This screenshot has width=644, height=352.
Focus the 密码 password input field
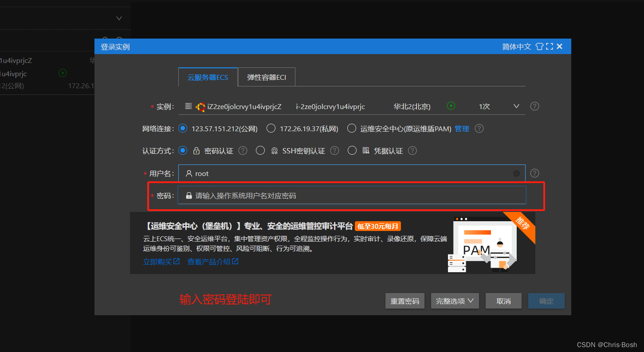coord(352,196)
